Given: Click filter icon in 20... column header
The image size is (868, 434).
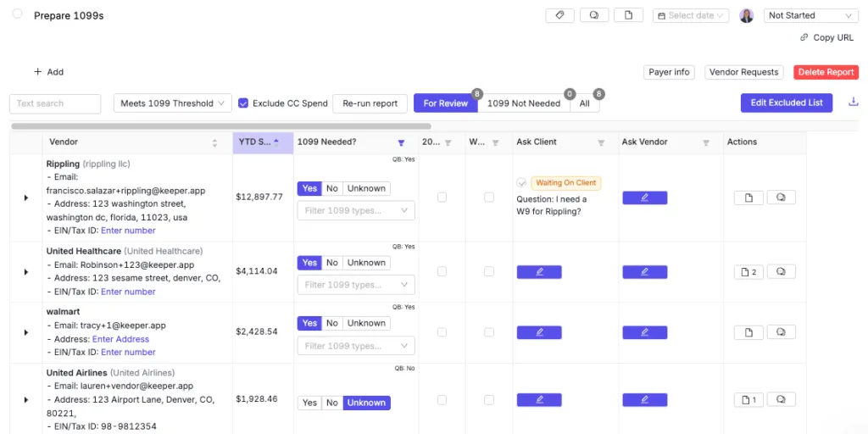Looking at the screenshot, I should coord(448,142).
